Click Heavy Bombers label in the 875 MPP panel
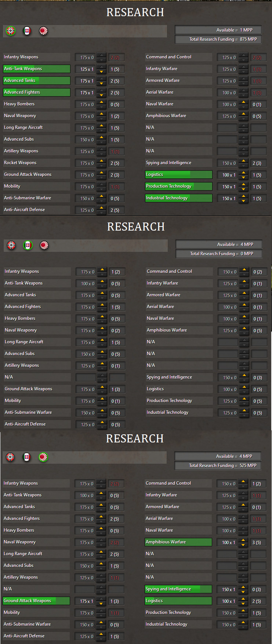272x644 pixels. (19, 104)
